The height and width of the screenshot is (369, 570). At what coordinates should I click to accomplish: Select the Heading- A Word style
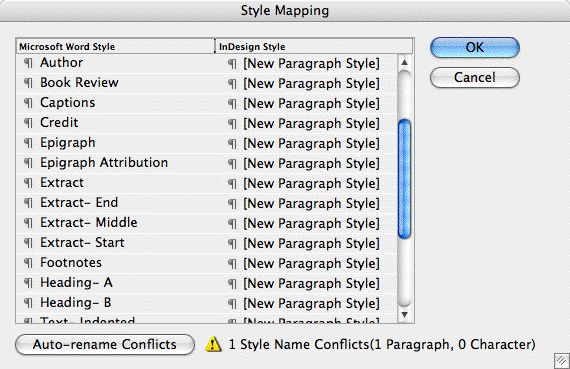pos(76,282)
